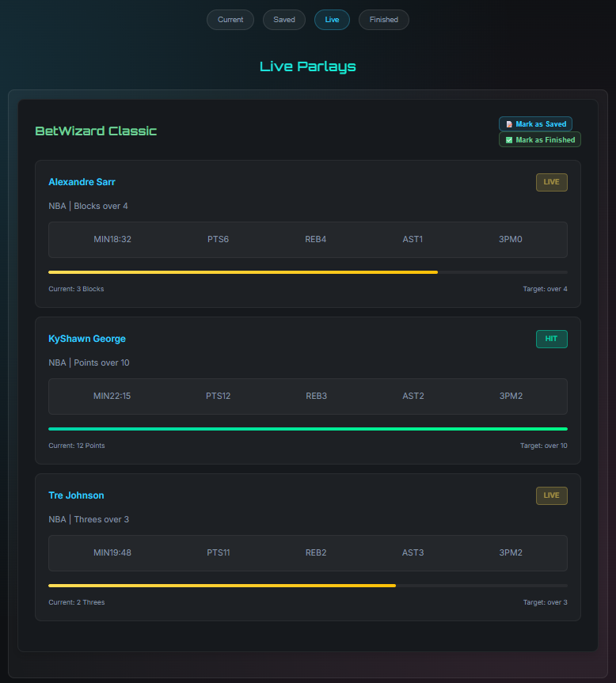The image size is (616, 683).
Task: Click the Mark as Saved button
Action: click(x=535, y=123)
